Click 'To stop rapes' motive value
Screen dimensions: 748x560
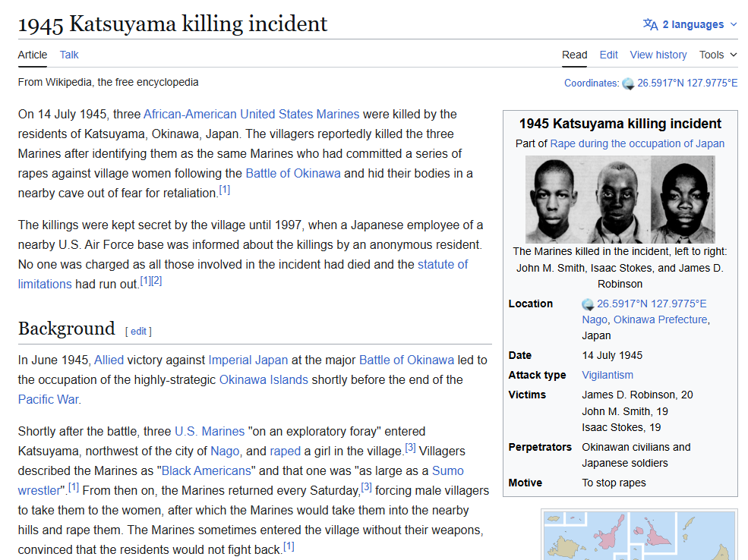click(x=614, y=483)
